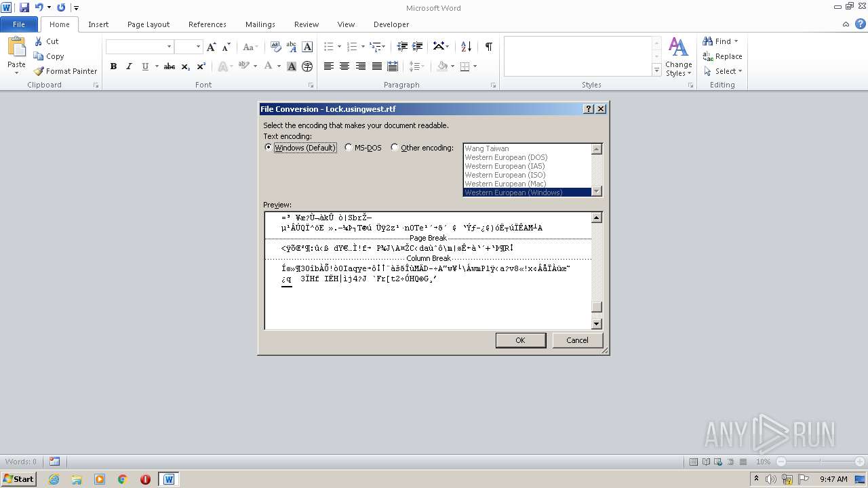Open the Font dialog launcher

point(311,85)
